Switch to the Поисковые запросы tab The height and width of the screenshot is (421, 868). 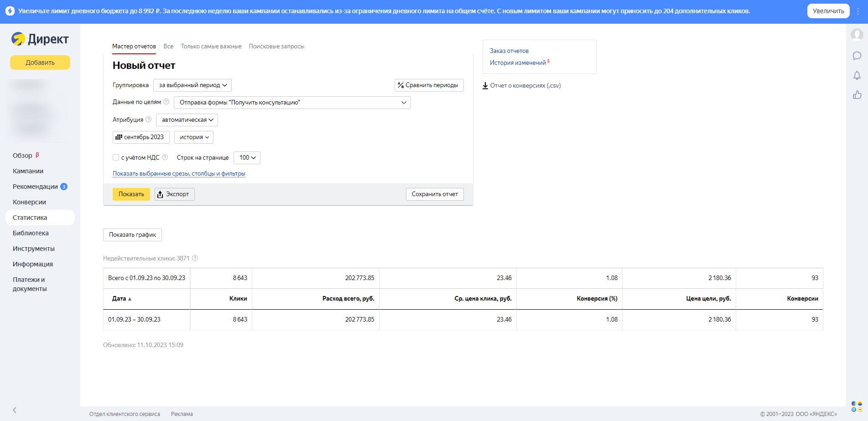[x=276, y=47]
